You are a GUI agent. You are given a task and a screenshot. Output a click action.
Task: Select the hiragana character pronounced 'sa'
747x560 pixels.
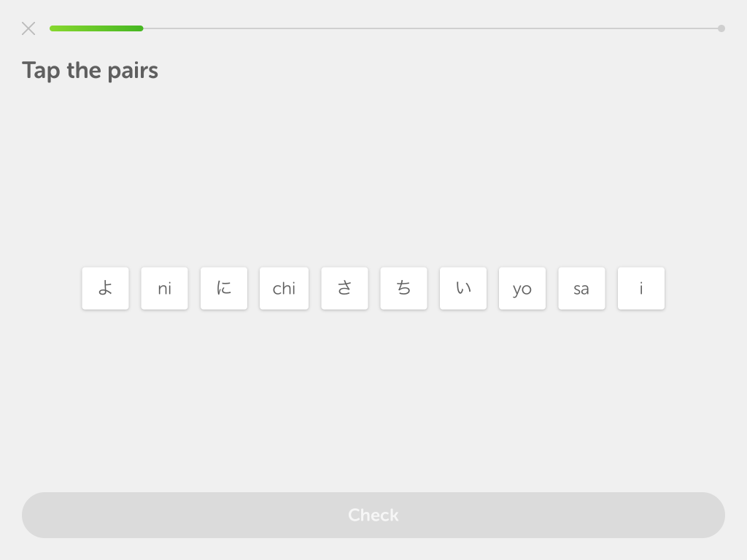point(344,288)
